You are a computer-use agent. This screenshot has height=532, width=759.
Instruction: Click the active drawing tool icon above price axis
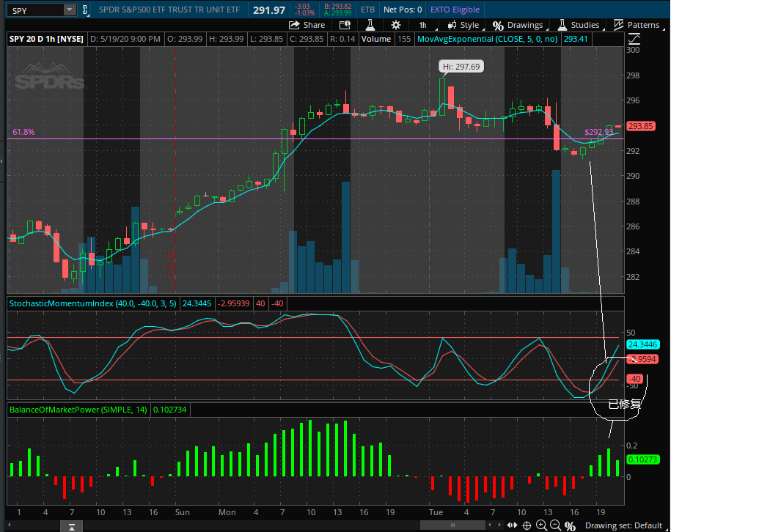[634, 39]
